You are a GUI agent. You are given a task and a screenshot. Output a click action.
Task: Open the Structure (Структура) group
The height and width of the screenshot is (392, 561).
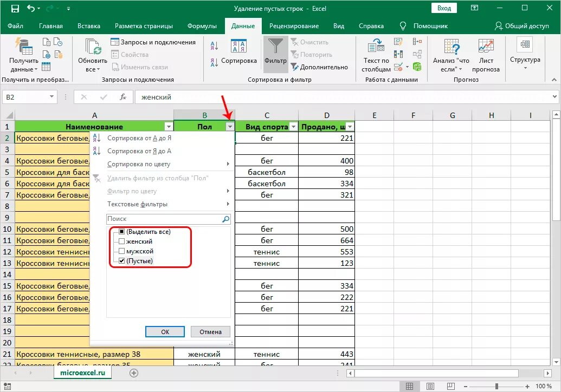525,54
